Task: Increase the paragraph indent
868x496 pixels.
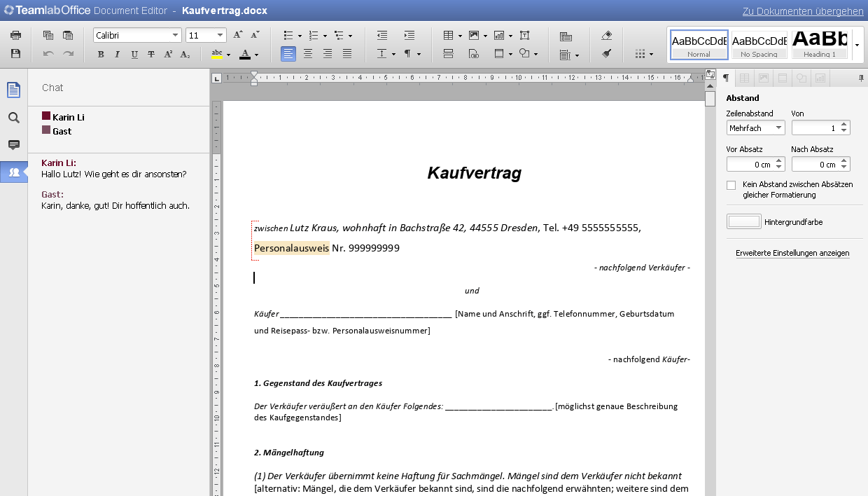Action: (409, 35)
